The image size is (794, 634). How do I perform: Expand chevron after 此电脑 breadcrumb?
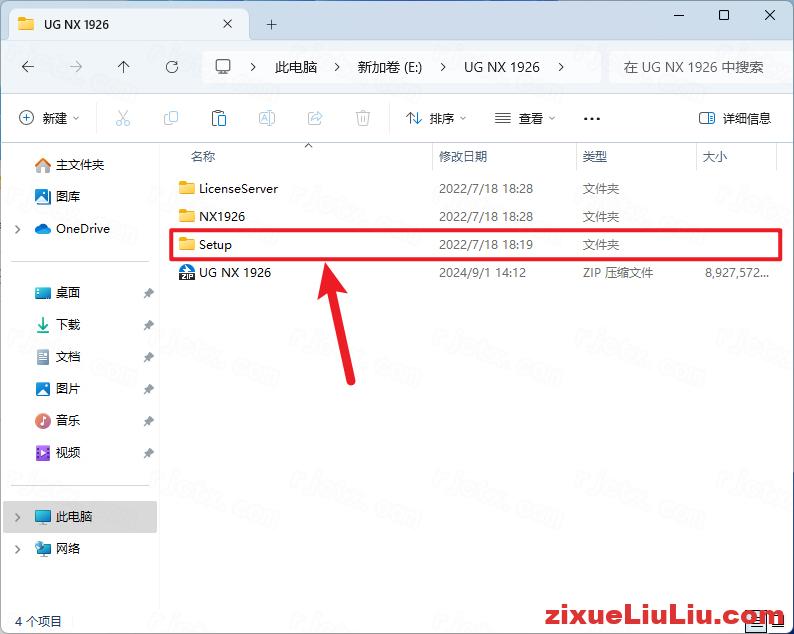[x=337, y=67]
